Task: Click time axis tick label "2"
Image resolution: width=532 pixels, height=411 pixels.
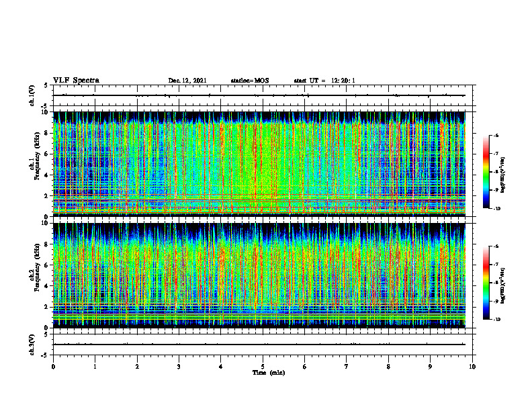Action: tap(137, 367)
